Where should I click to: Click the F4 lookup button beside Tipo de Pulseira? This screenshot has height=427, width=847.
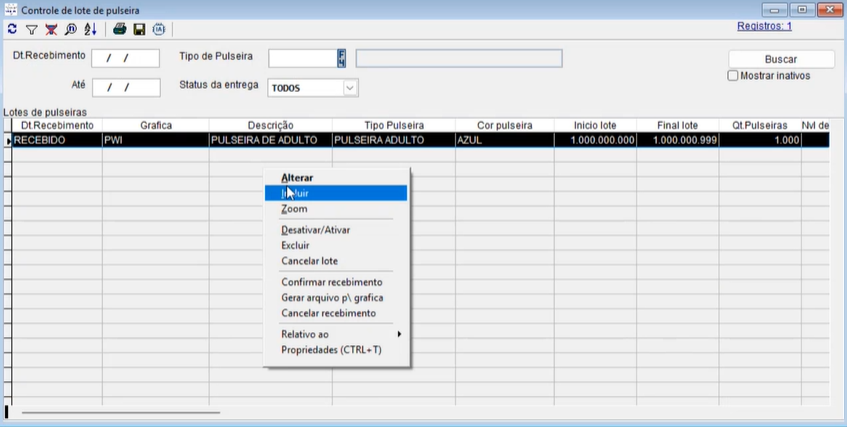(341, 58)
